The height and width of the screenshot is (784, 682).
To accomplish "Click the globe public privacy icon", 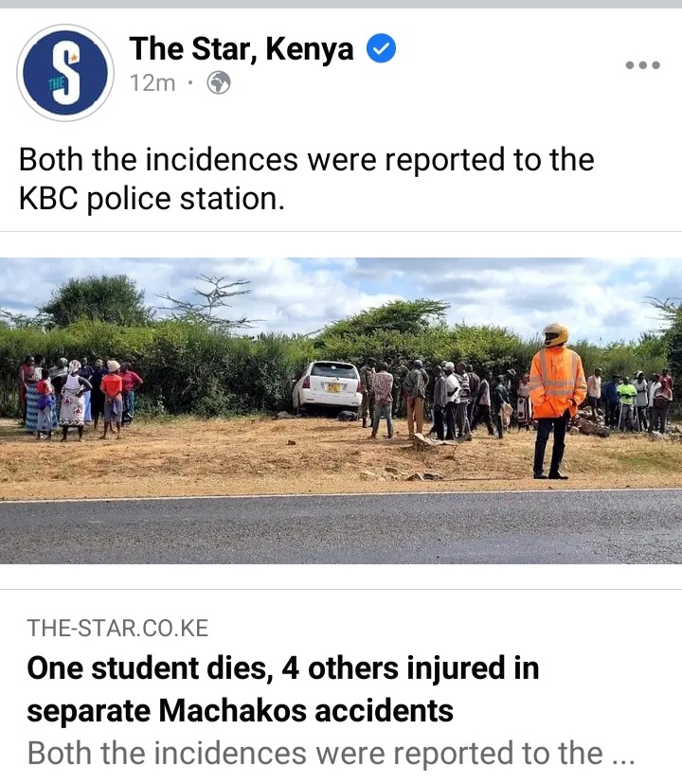I will tap(219, 82).
